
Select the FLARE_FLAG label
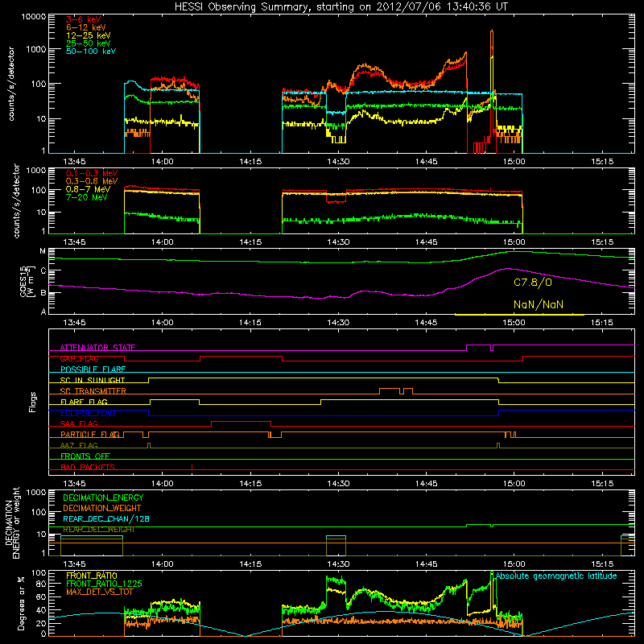click(84, 402)
